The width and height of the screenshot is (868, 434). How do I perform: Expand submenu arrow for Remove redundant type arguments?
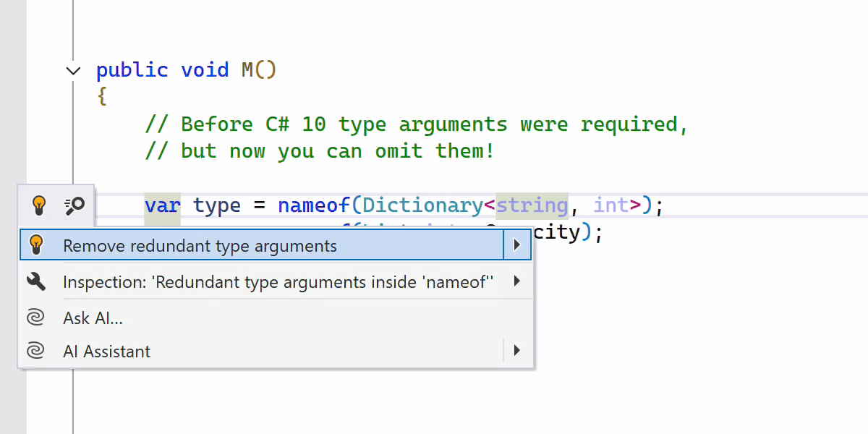516,246
